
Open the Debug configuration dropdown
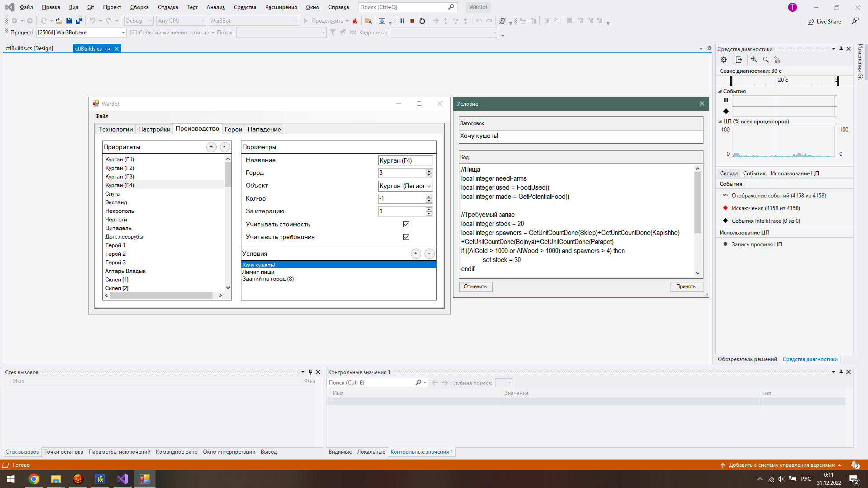pyautogui.click(x=151, y=21)
